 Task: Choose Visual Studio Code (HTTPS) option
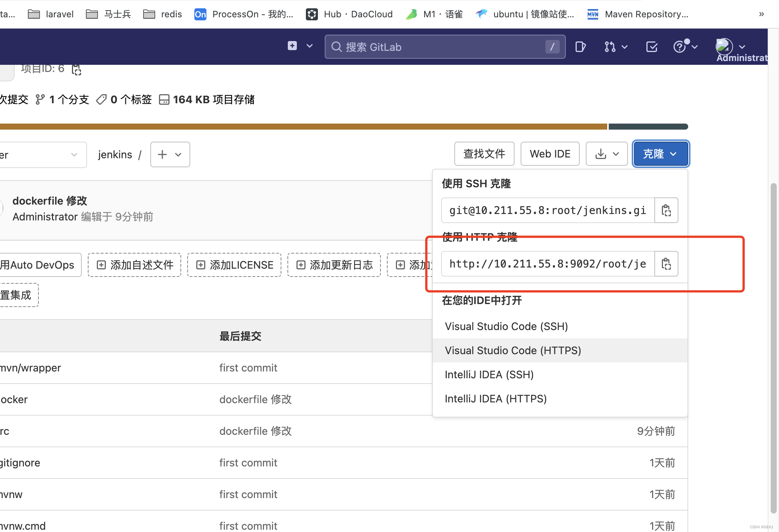513,350
